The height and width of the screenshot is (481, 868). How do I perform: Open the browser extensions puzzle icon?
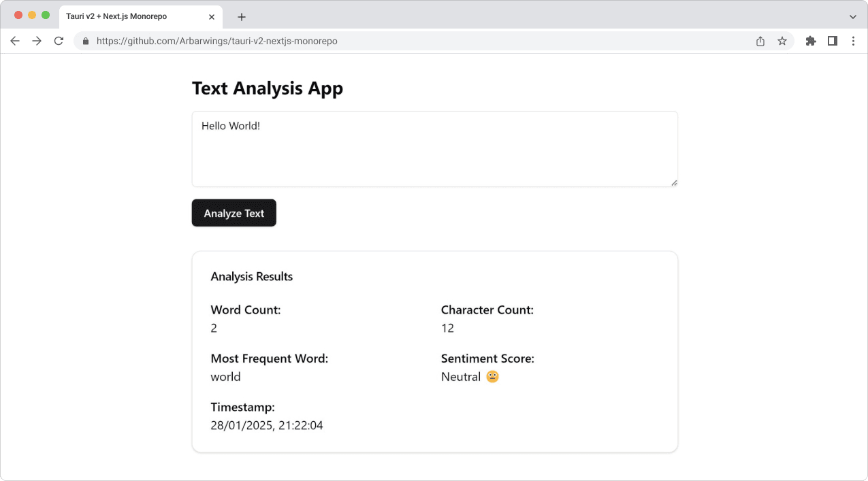(810, 41)
